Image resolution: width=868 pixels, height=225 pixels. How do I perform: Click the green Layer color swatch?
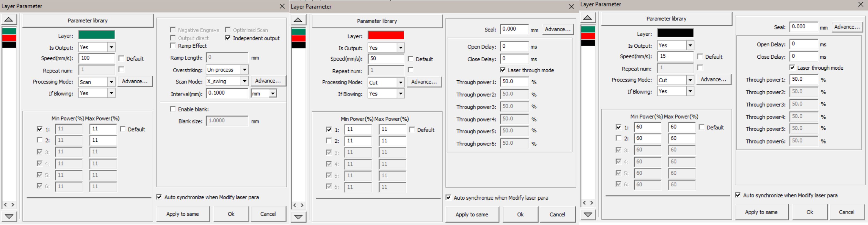(x=97, y=35)
